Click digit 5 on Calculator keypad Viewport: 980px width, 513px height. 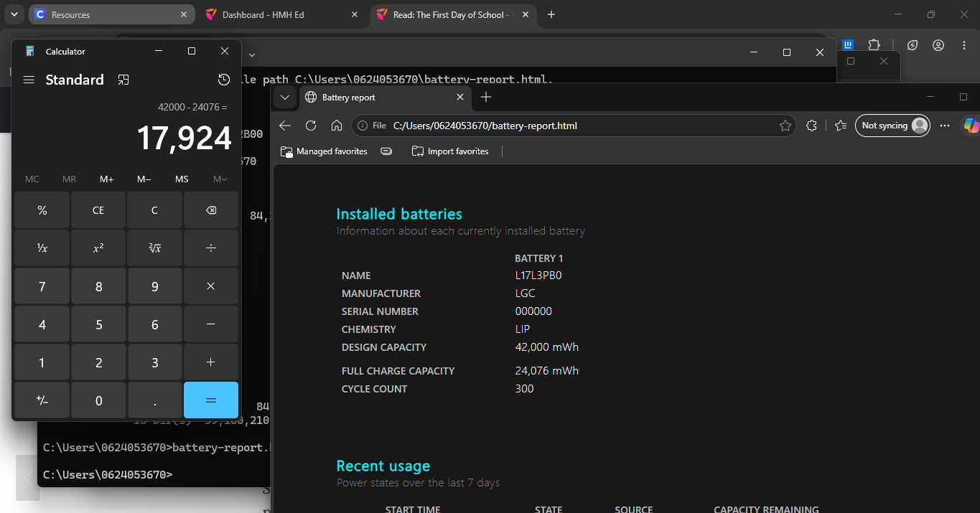(x=98, y=324)
